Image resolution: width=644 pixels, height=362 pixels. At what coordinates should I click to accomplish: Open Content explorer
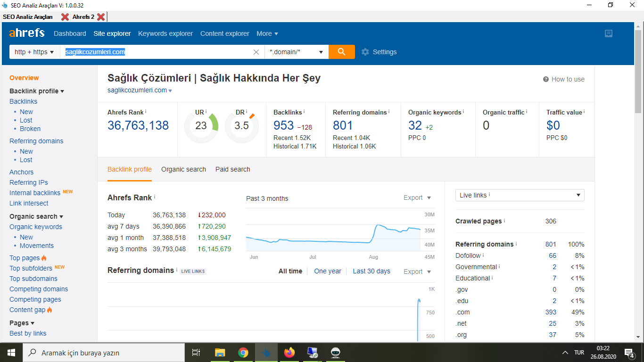click(225, 33)
